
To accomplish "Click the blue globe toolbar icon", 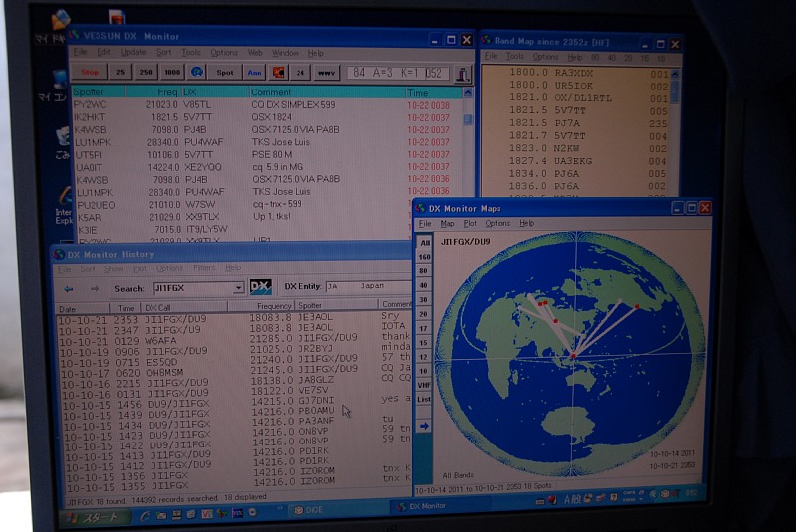I will click(x=197, y=72).
